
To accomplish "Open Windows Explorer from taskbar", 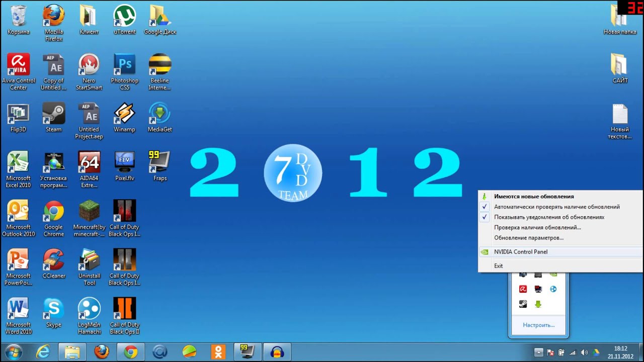I will (x=72, y=352).
